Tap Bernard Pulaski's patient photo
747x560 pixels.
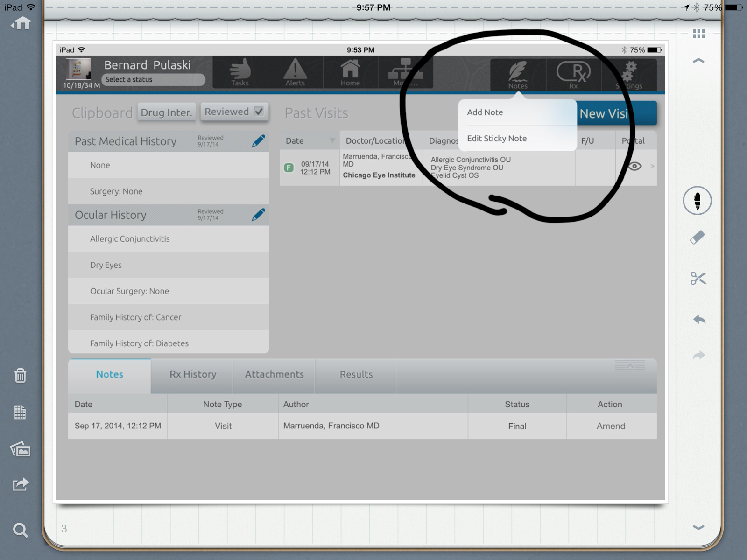click(x=78, y=70)
